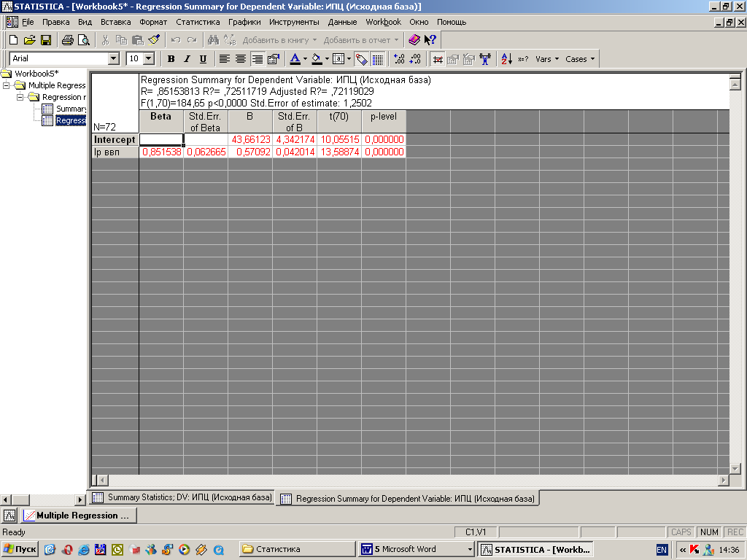The height and width of the screenshot is (560, 747).
Task: Toggle bold formatting
Action: tap(171, 59)
